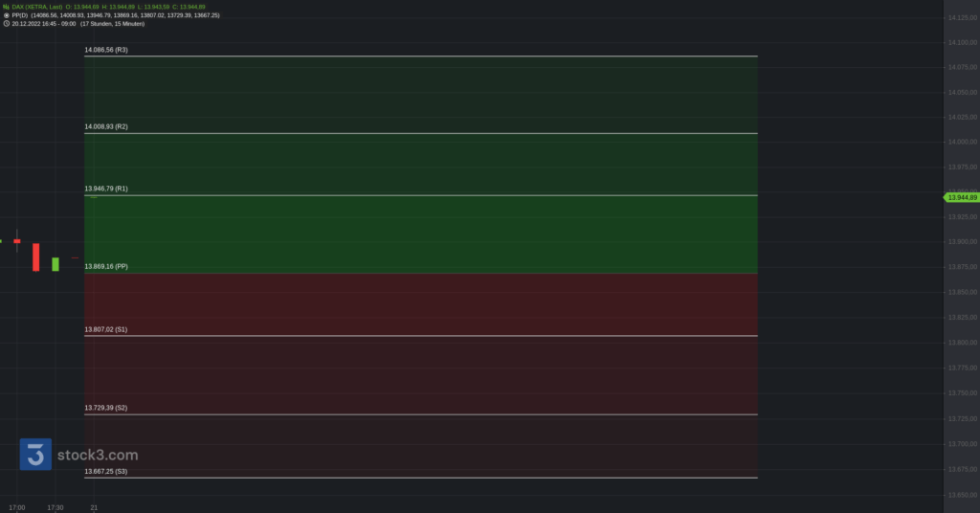
Task: Open the PP(D) indicator settings label
Action: [20, 15]
